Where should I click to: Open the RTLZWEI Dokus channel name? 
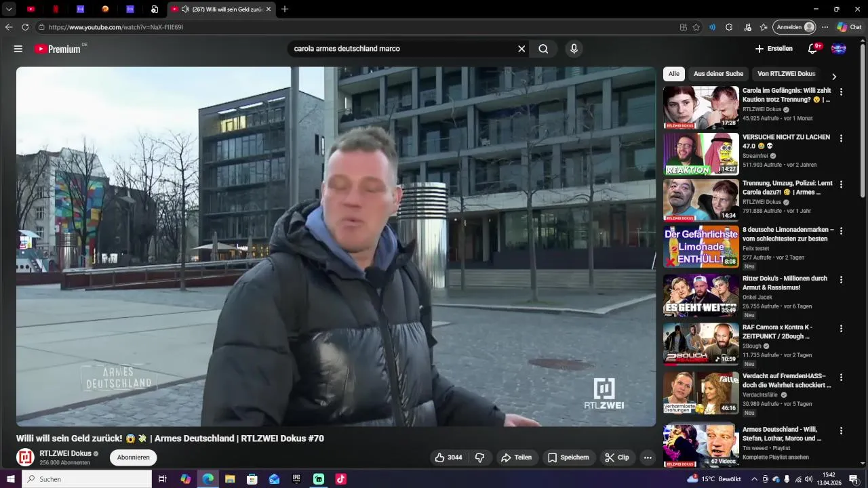[x=65, y=453]
